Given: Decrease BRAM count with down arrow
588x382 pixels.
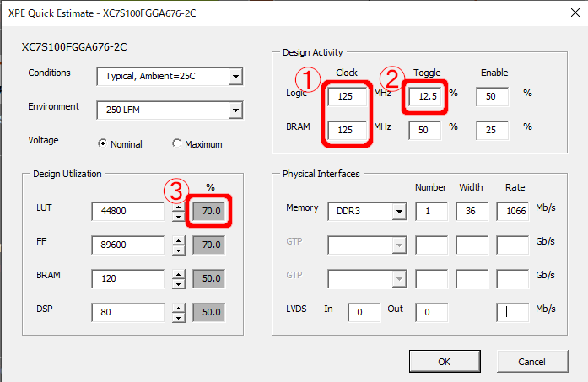Looking at the screenshot, I should coord(179,284).
